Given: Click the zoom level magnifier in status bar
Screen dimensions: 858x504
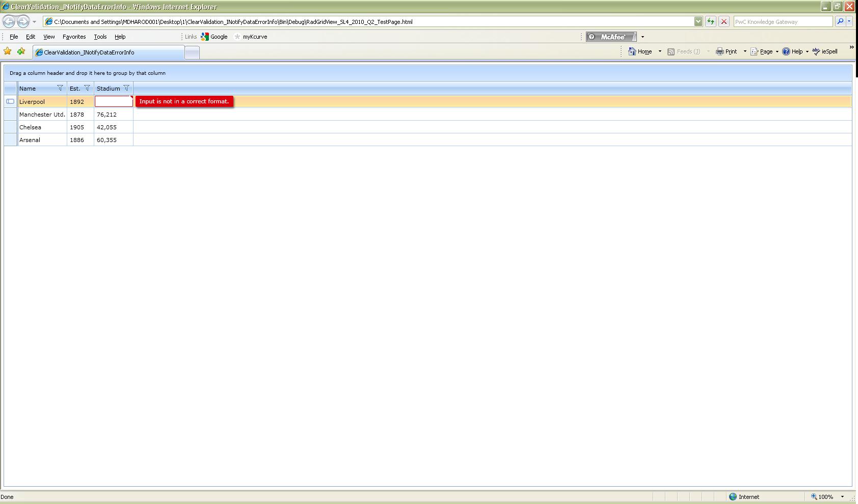Looking at the screenshot, I should (814, 497).
